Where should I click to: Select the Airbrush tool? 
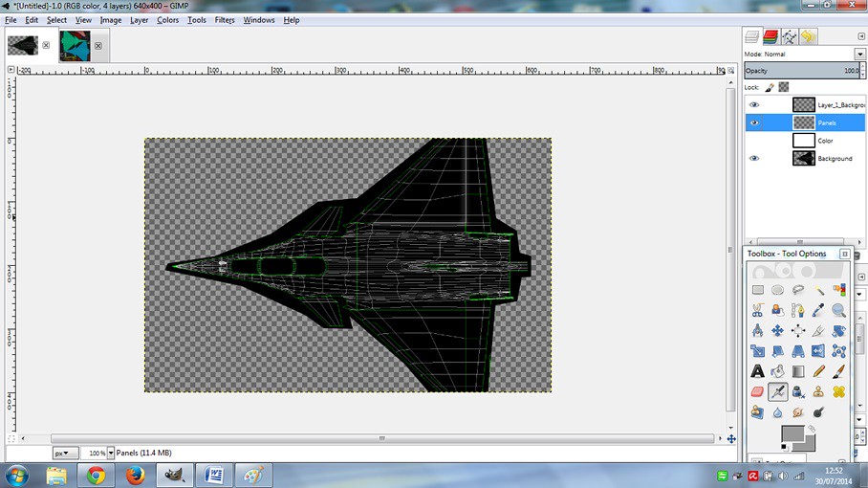778,392
